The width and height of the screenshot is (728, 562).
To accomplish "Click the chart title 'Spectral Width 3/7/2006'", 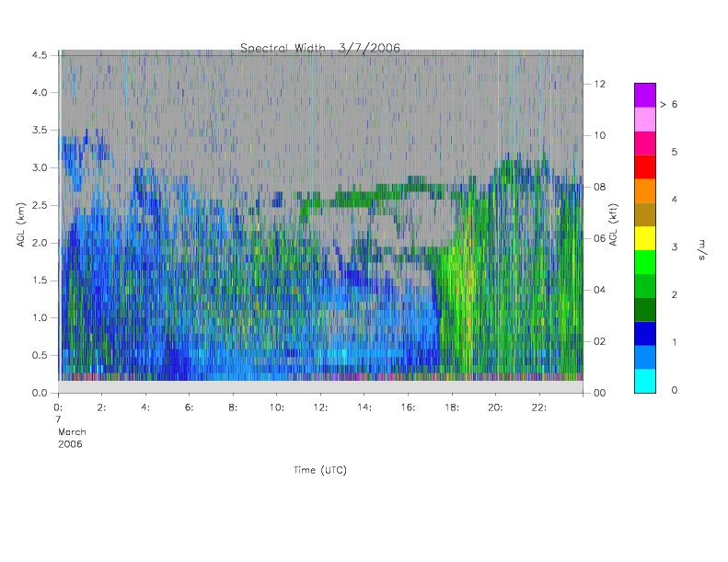I will coord(320,48).
